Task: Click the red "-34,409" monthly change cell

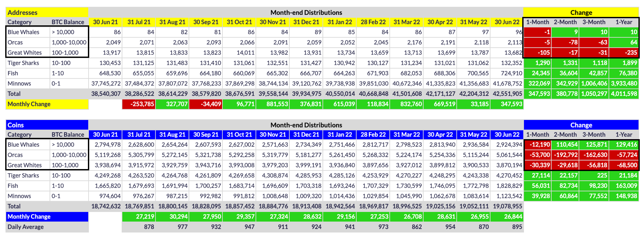Action: coord(206,104)
